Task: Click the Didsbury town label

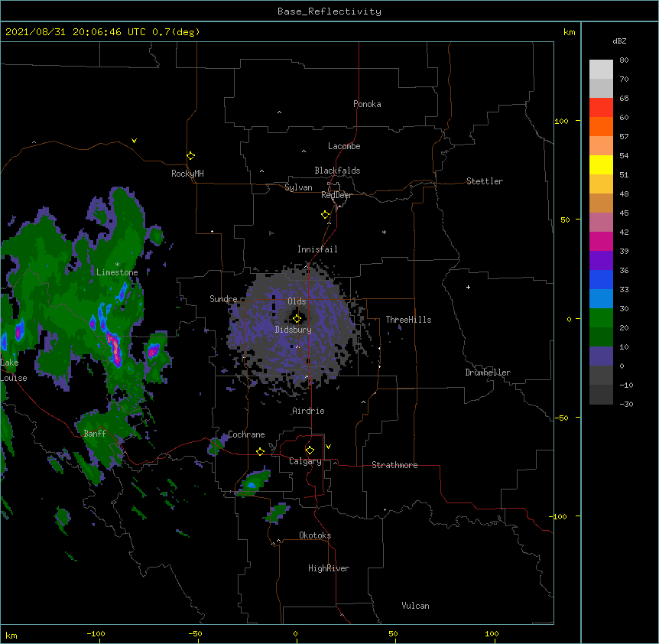Action: coord(294,330)
